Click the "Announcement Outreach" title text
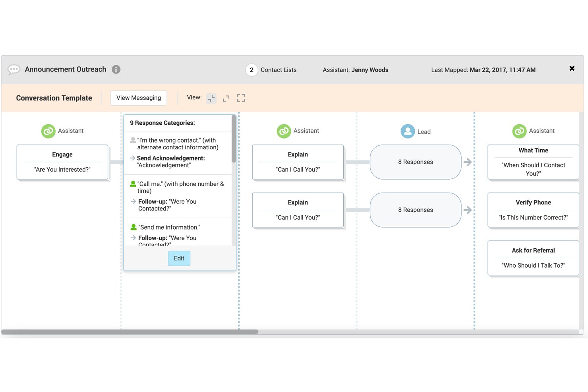 click(66, 70)
